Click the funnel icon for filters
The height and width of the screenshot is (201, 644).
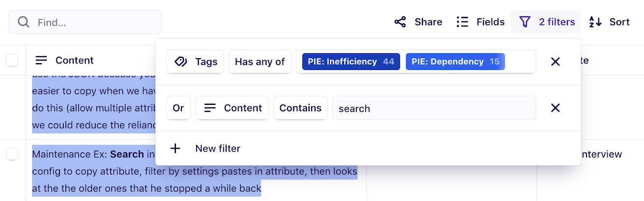[x=525, y=22]
